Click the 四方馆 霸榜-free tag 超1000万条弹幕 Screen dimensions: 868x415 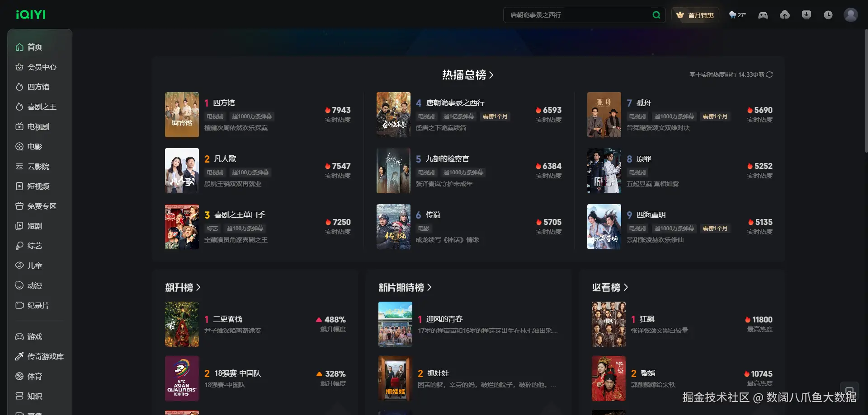252,117
